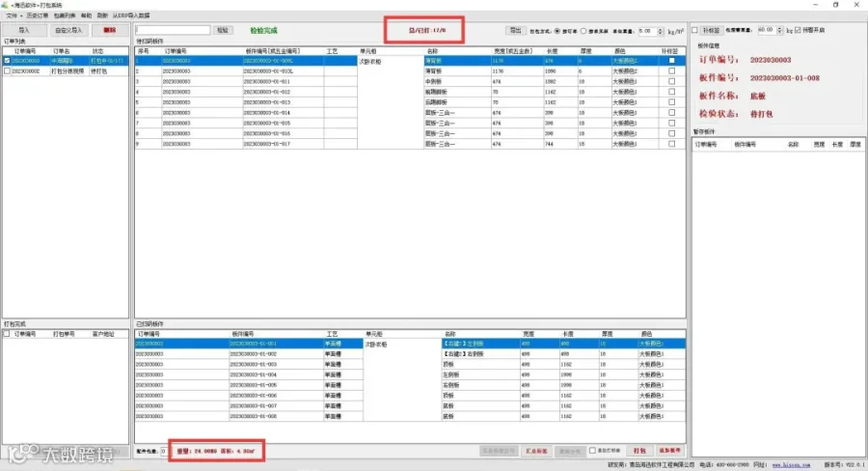Screen dimensions: 868x471
Task: Click the 汇总标签 button at the bottom
Action: click(536, 451)
